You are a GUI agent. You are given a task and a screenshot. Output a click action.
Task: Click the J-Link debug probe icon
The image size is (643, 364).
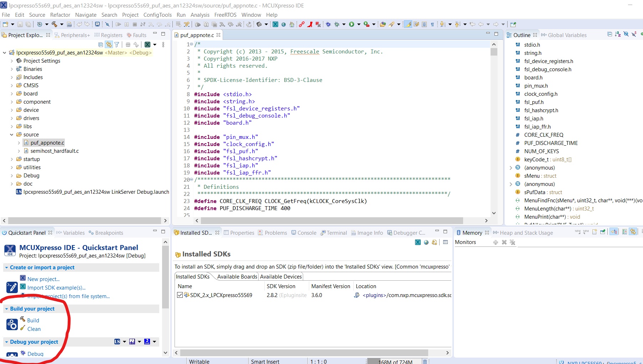pos(147,342)
